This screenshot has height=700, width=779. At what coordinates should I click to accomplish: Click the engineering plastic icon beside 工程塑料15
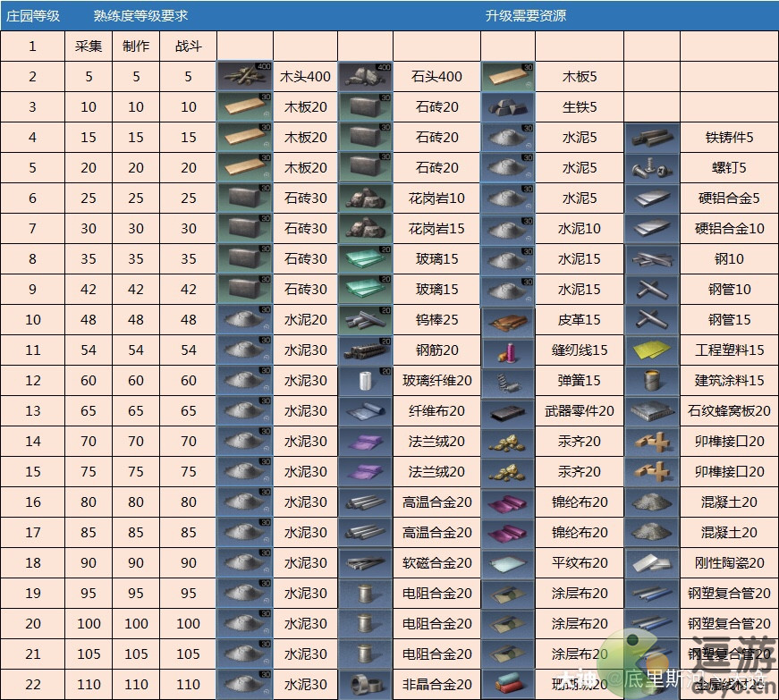click(652, 350)
